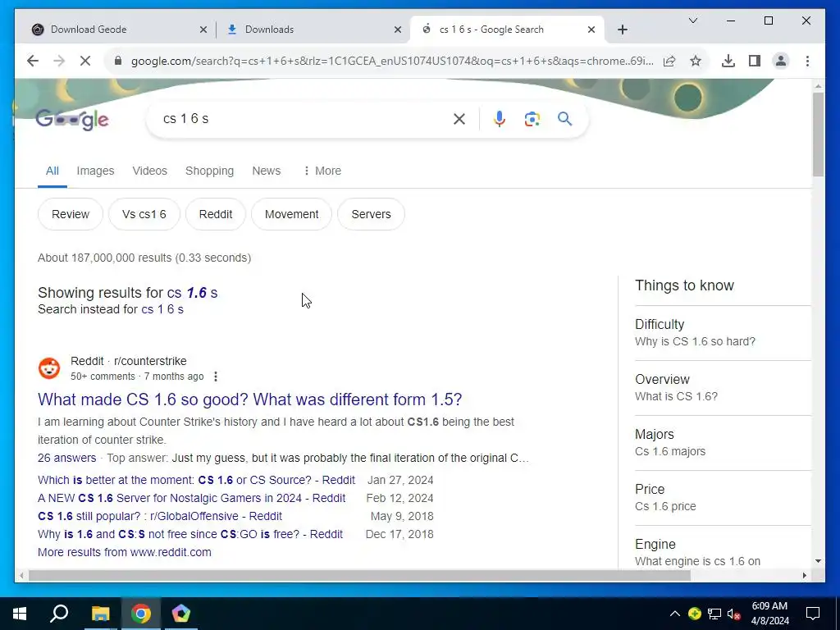Screen dimensions: 840x630
Task: Open File Explorer from the taskbar
Action: [100, 614]
